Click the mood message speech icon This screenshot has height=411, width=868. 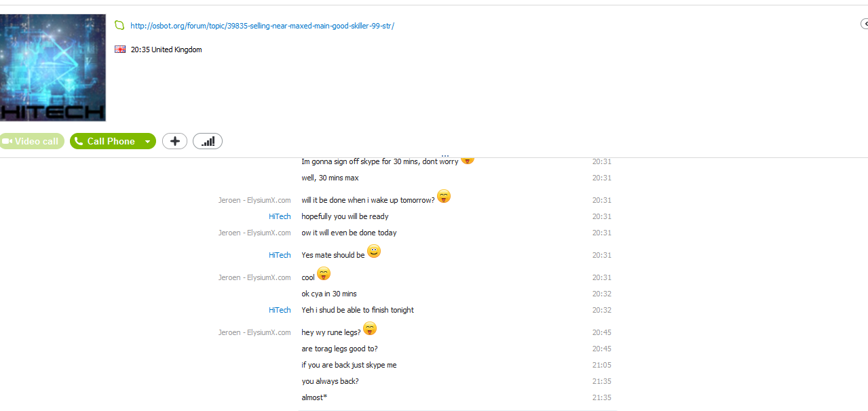tap(119, 25)
